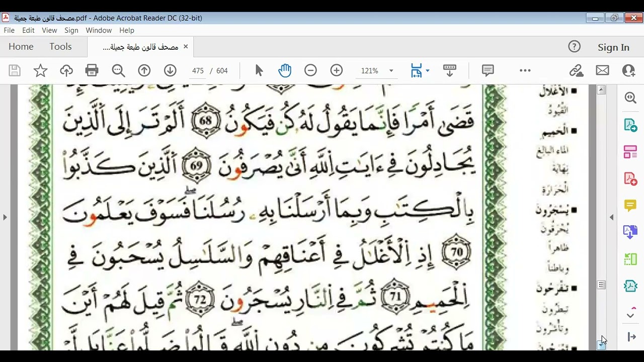Open the Help menu
644x362 pixels.
127,30
